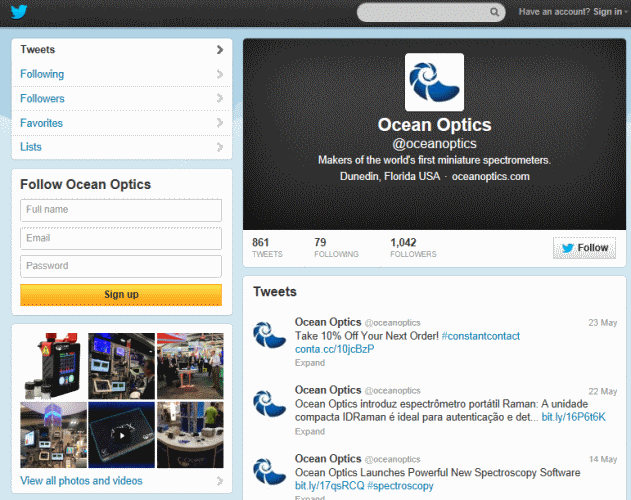Image resolution: width=631 pixels, height=500 pixels.
Task: Click the 14 May tweet date
Action: (602, 459)
